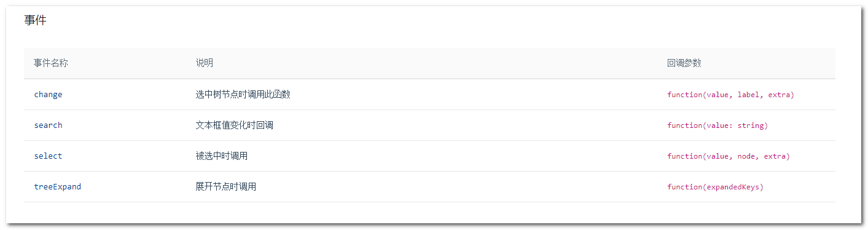Select the function(value: string) code
The height and width of the screenshot is (230, 868).
[x=717, y=125]
